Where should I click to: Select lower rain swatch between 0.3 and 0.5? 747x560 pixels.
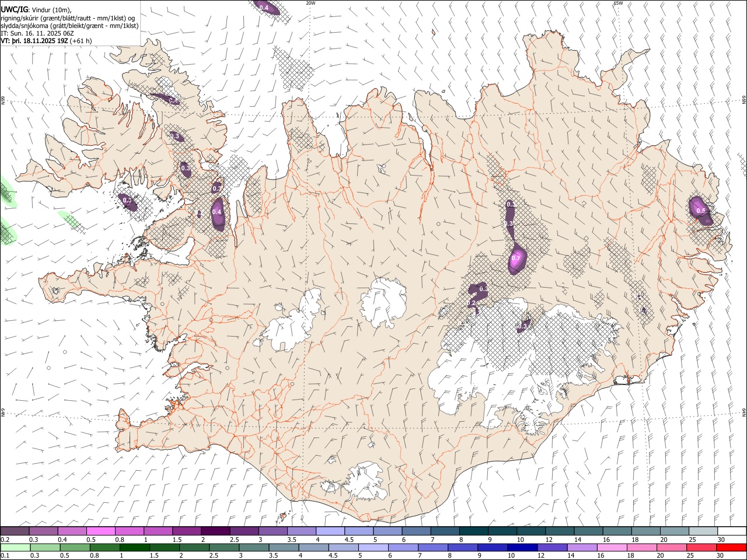[x=44, y=547]
